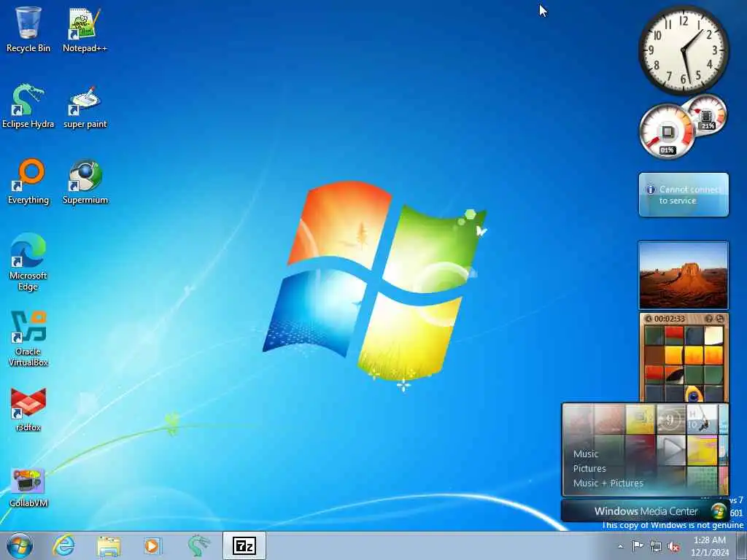Image resolution: width=747 pixels, height=560 pixels.
Task: Select the r3dfox desktop shortcut
Action: [x=28, y=410]
